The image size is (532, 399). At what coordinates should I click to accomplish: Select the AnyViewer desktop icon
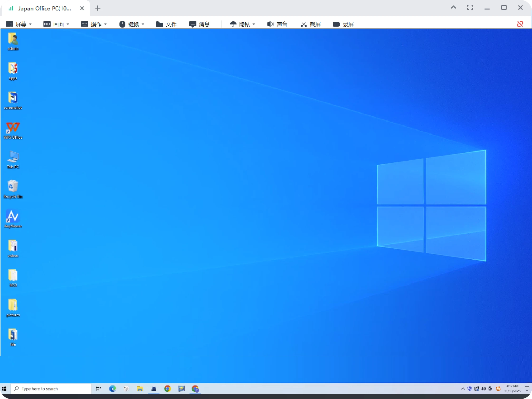click(13, 216)
